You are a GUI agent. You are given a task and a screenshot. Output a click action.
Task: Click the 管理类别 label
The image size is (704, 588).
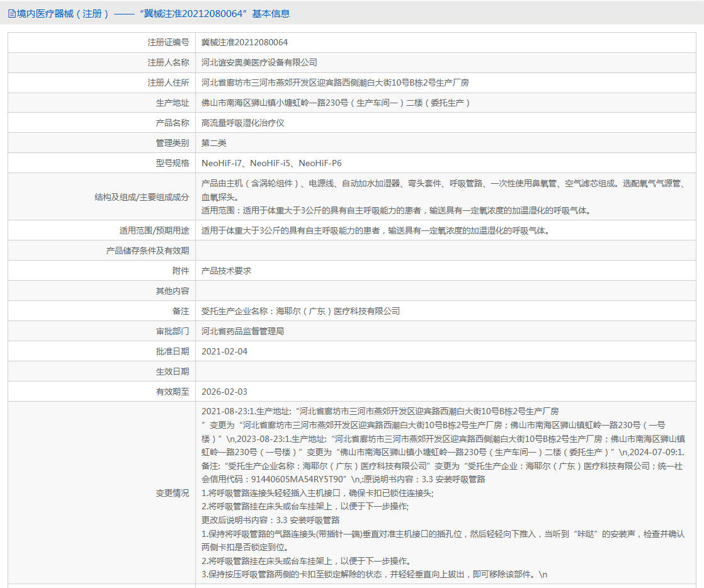pos(173,143)
